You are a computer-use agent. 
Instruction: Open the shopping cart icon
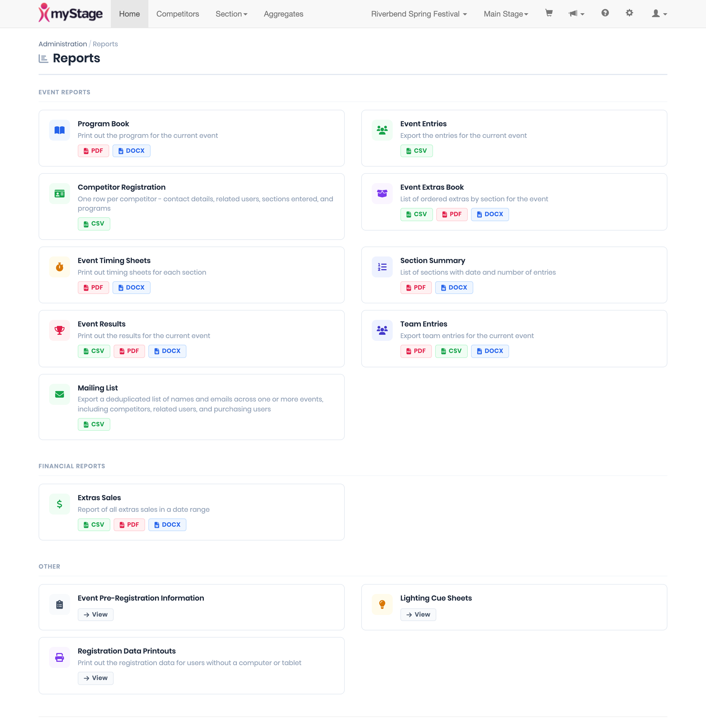(549, 13)
